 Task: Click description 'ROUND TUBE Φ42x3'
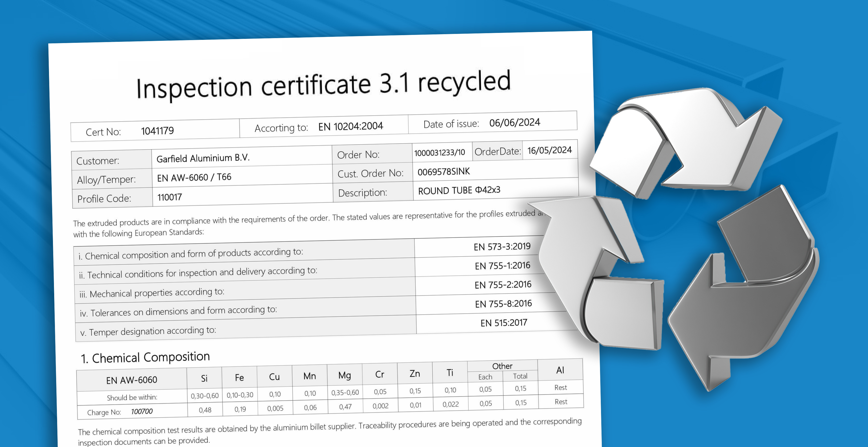tap(459, 191)
